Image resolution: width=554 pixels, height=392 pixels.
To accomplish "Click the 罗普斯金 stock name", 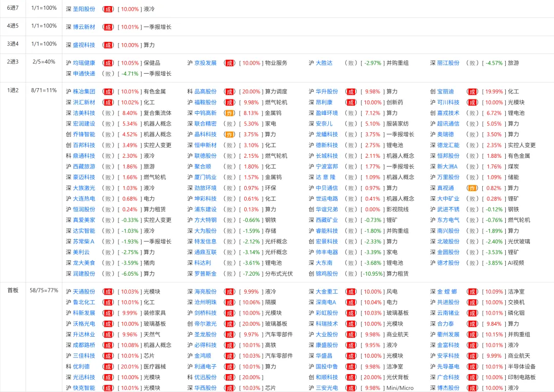I will pos(206,274).
